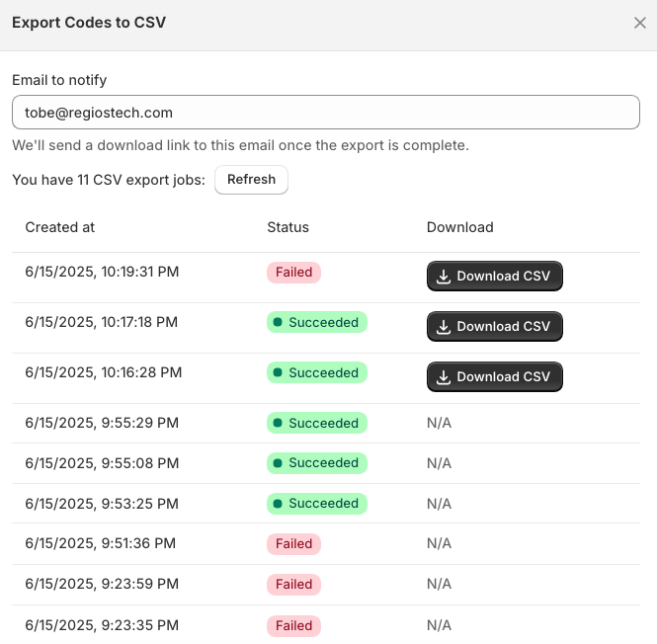Click the Email to notify label
The width and height of the screenshot is (657, 644).
(59, 80)
